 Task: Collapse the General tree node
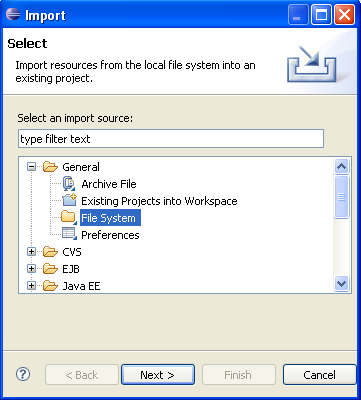31,167
